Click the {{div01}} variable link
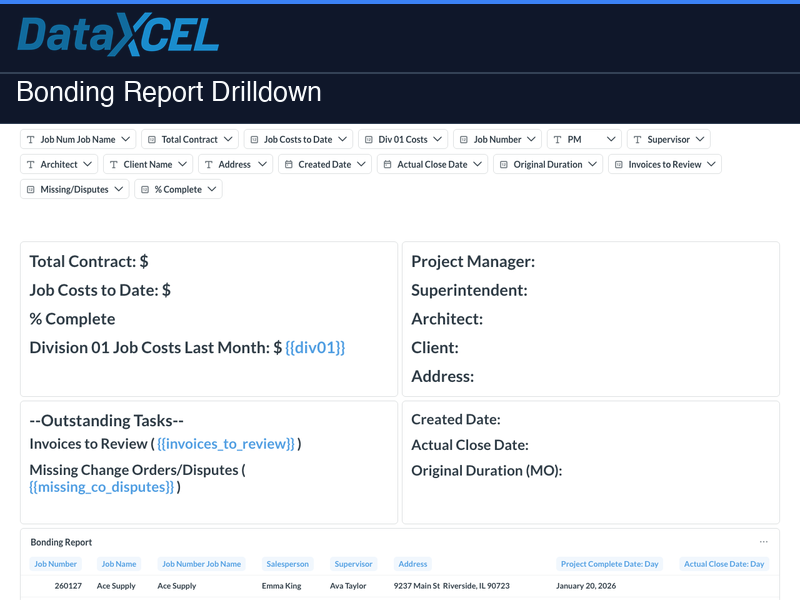The height and width of the screenshot is (600, 800). click(315, 348)
